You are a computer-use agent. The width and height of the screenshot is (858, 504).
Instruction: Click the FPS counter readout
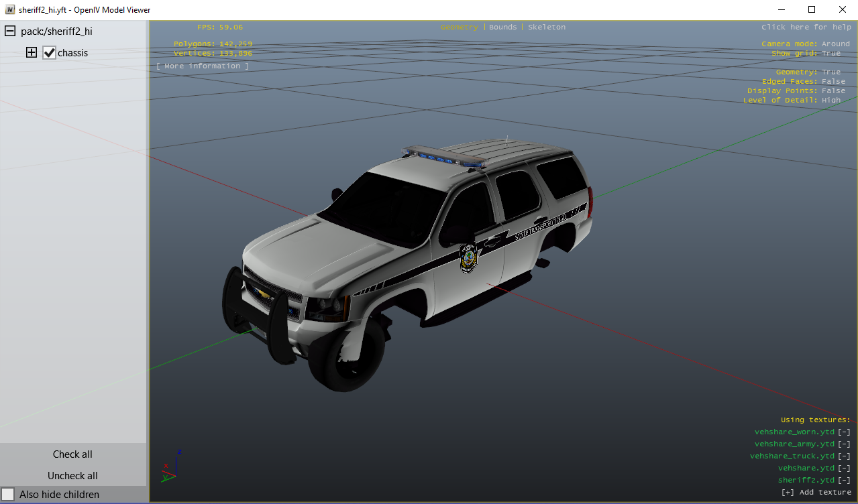(220, 27)
